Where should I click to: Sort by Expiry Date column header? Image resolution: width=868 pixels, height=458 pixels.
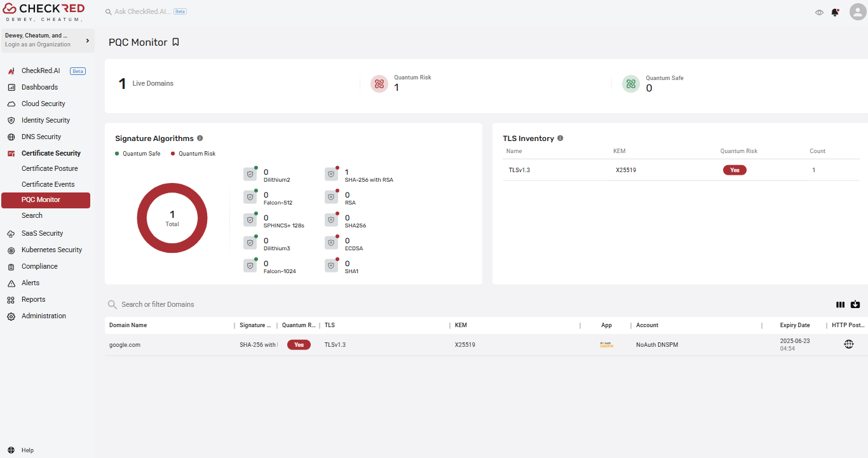(x=795, y=325)
